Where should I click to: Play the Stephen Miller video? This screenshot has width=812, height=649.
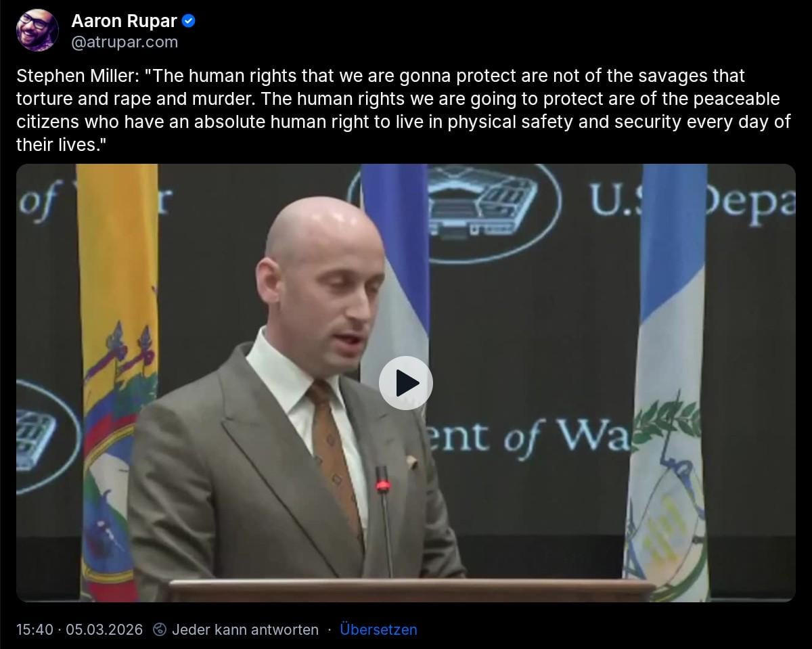[x=405, y=383]
